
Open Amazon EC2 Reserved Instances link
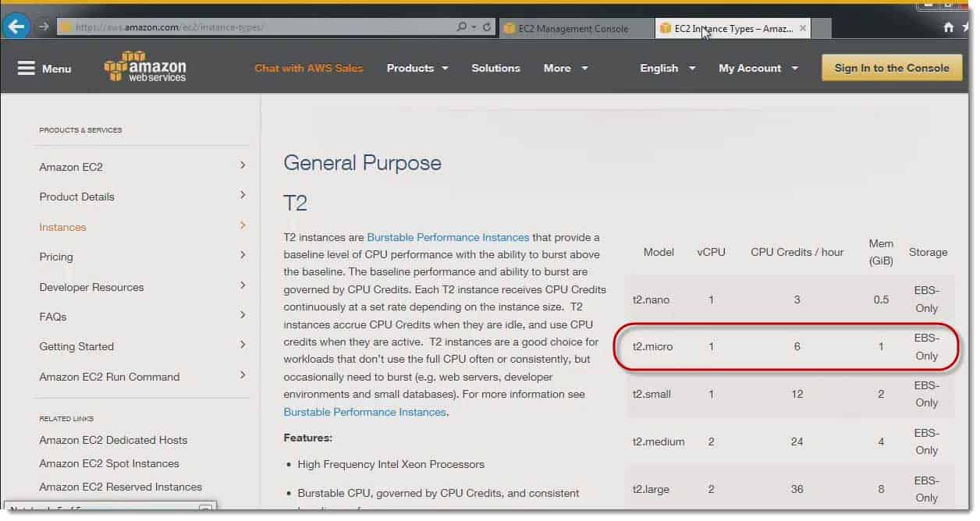tap(120, 487)
